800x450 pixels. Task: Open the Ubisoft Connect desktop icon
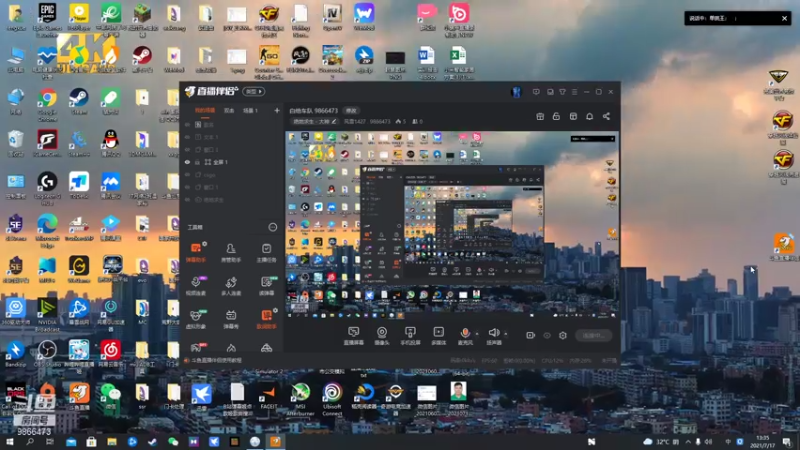(x=332, y=400)
